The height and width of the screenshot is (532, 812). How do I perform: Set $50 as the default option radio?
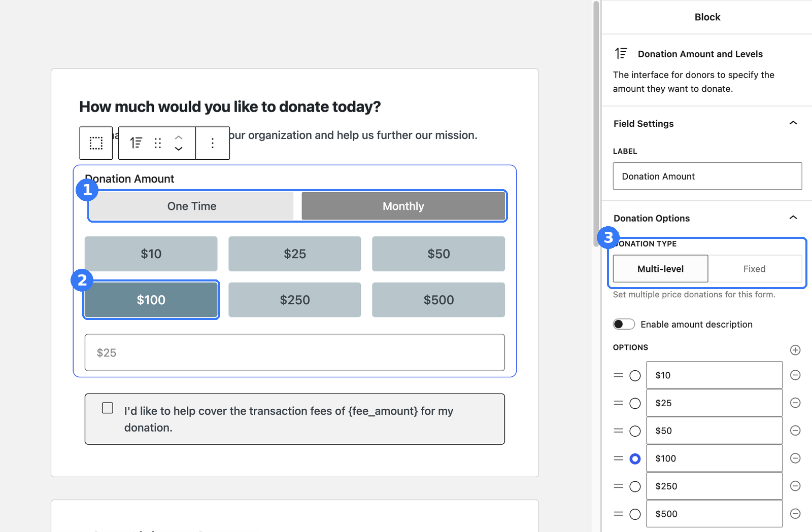pyautogui.click(x=635, y=431)
